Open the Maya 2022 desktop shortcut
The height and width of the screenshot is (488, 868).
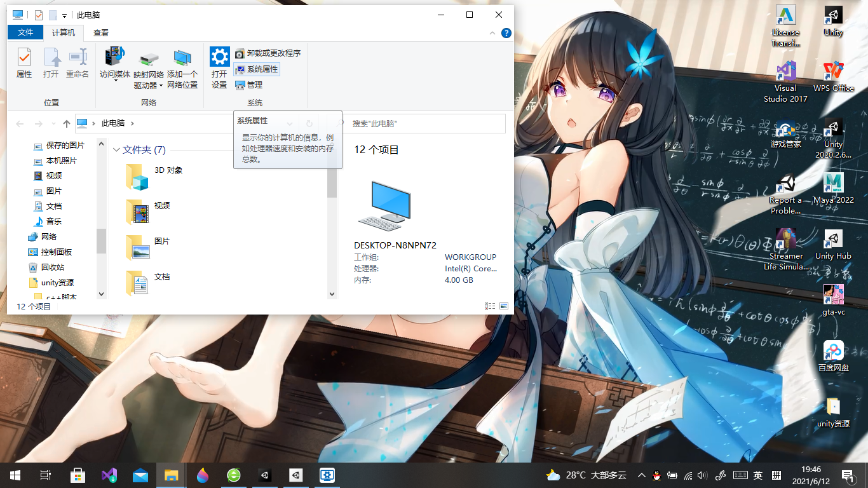coord(834,189)
